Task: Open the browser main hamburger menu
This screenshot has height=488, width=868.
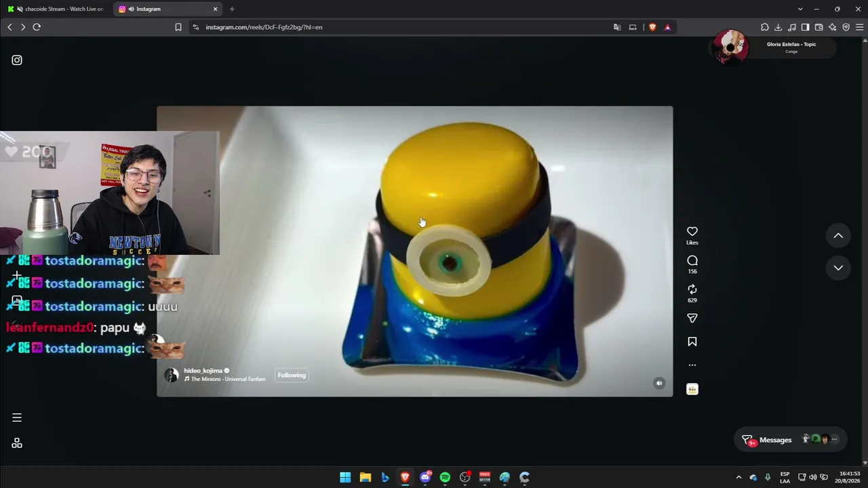Action: pos(859,27)
